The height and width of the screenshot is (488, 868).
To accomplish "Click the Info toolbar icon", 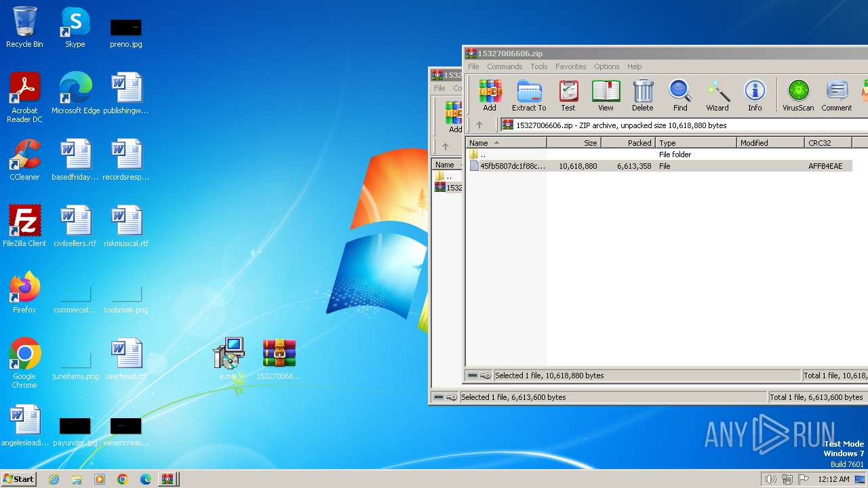I will (x=755, y=95).
